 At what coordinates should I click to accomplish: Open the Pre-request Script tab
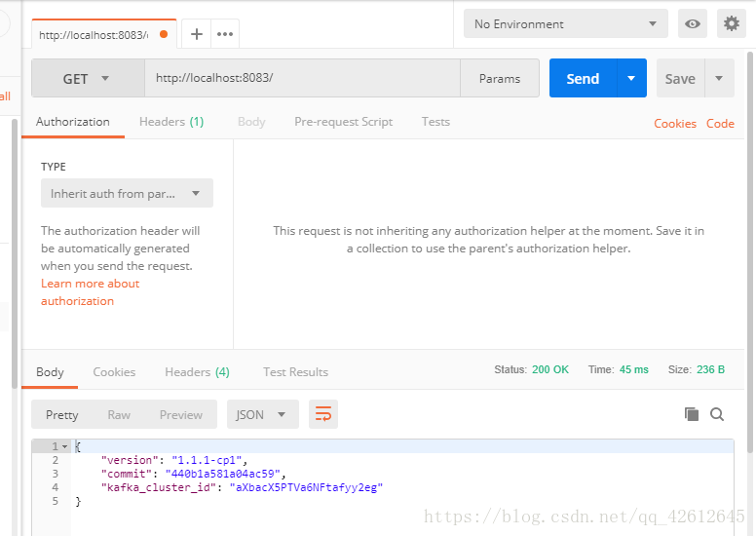click(x=343, y=122)
